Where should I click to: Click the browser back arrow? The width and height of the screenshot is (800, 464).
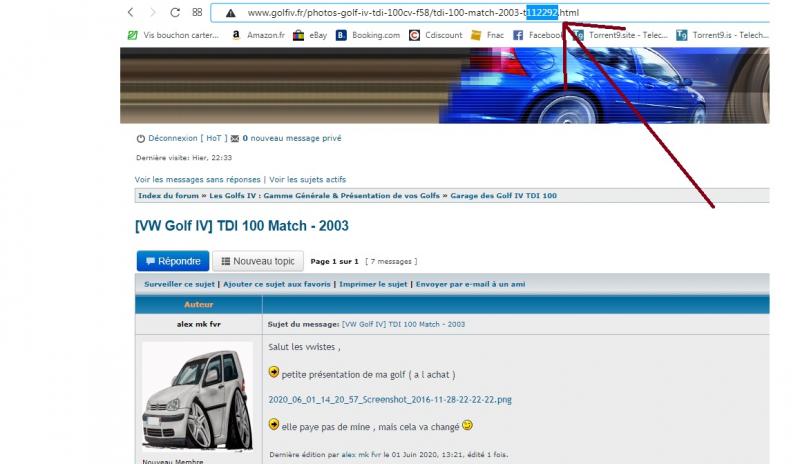(131, 12)
